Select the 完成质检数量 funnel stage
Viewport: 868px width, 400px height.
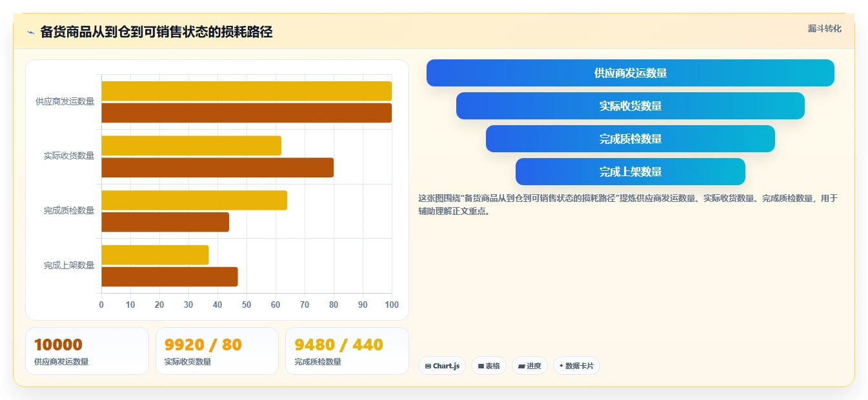coord(630,139)
